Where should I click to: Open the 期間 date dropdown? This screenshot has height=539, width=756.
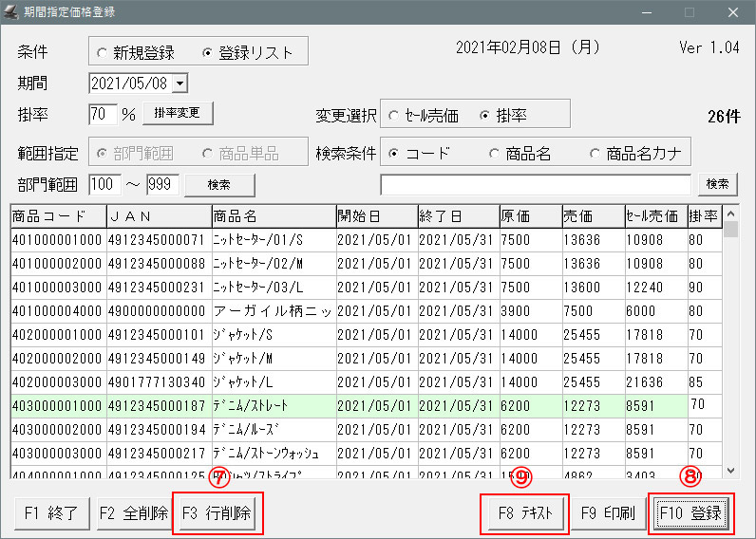[x=180, y=84]
